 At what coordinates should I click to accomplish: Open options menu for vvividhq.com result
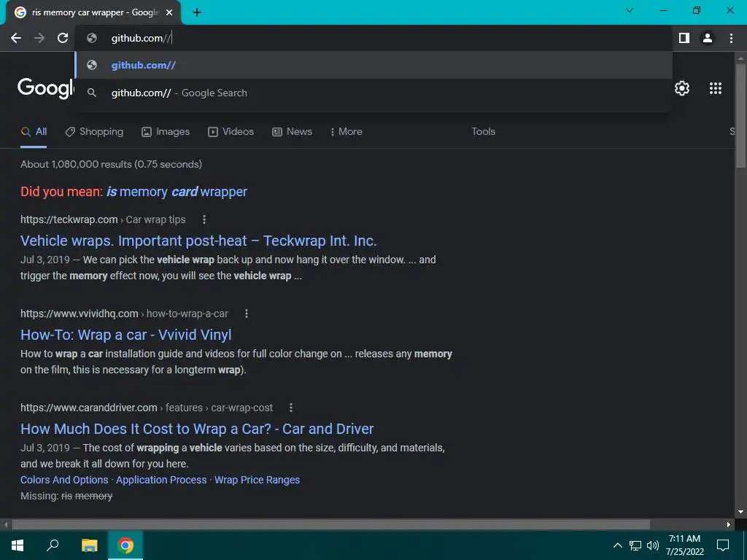click(x=247, y=314)
